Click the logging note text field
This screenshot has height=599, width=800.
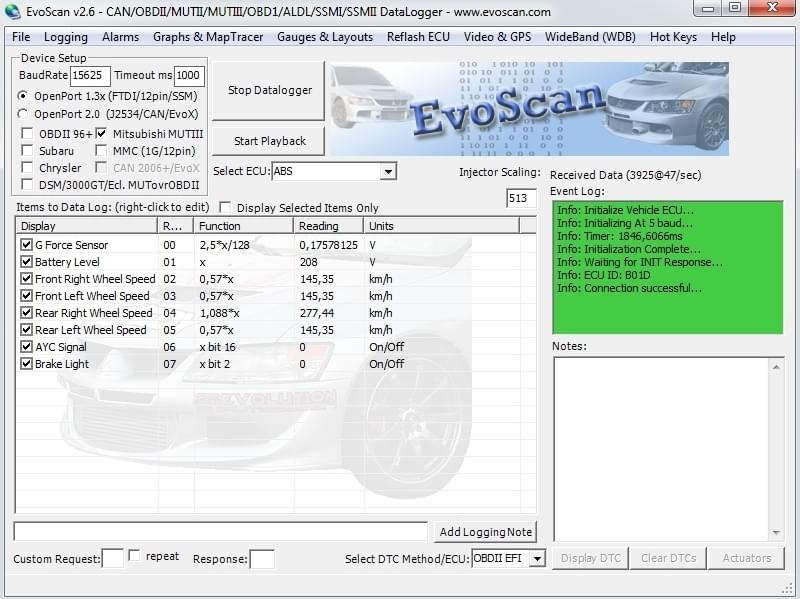pyautogui.click(x=220, y=531)
